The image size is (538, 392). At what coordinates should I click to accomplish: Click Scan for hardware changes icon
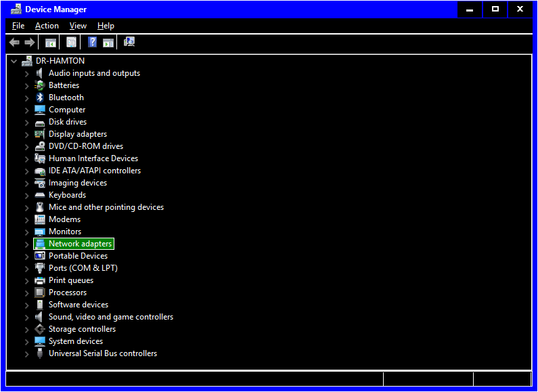(x=129, y=42)
